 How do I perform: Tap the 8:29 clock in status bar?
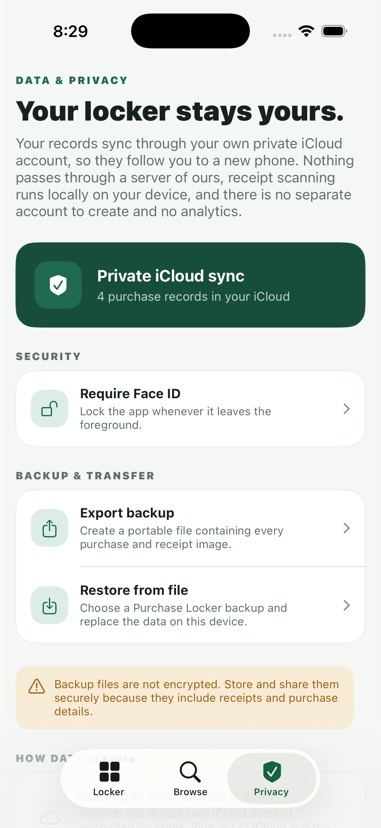[70, 32]
